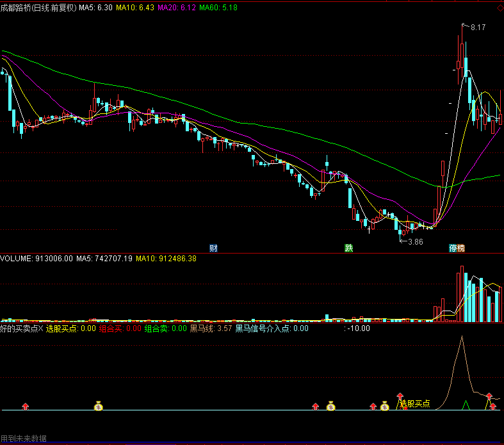
Task: Select the green 组合卖 indicator label
Action: point(156,328)
